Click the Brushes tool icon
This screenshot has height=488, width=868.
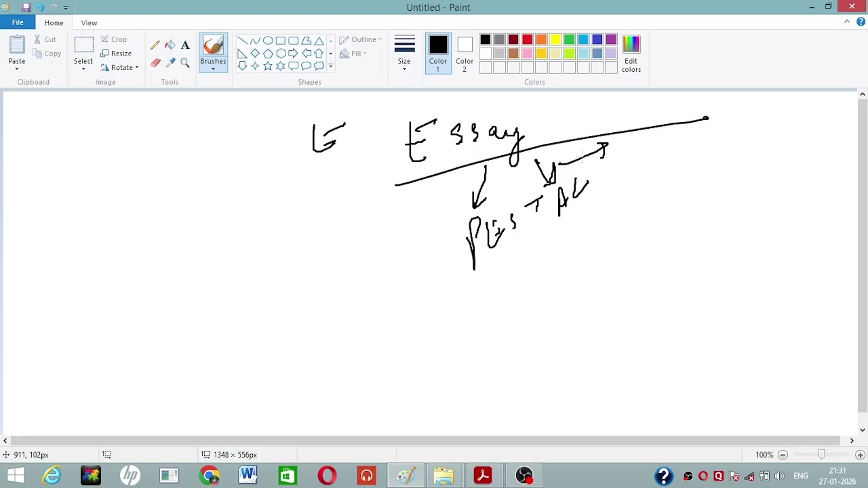point(213,45)
